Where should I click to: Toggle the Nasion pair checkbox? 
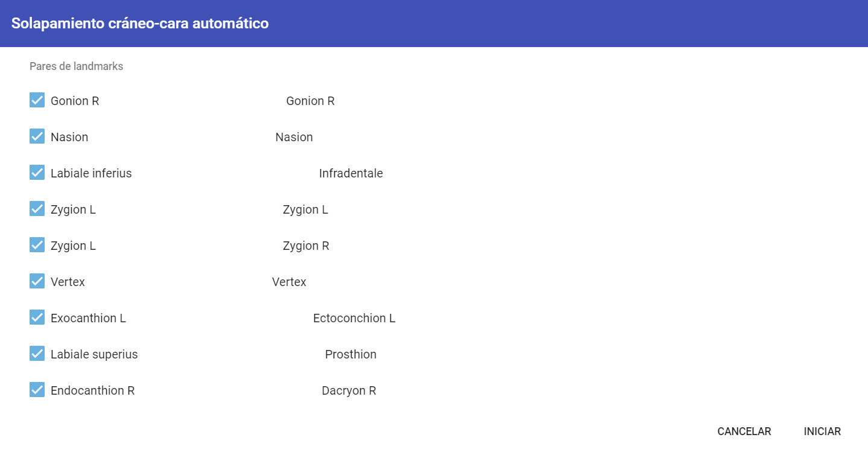tap(37, 136)
